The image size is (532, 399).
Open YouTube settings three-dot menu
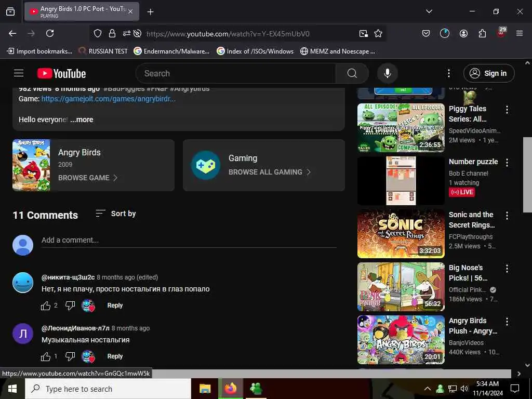click(448, 73)
